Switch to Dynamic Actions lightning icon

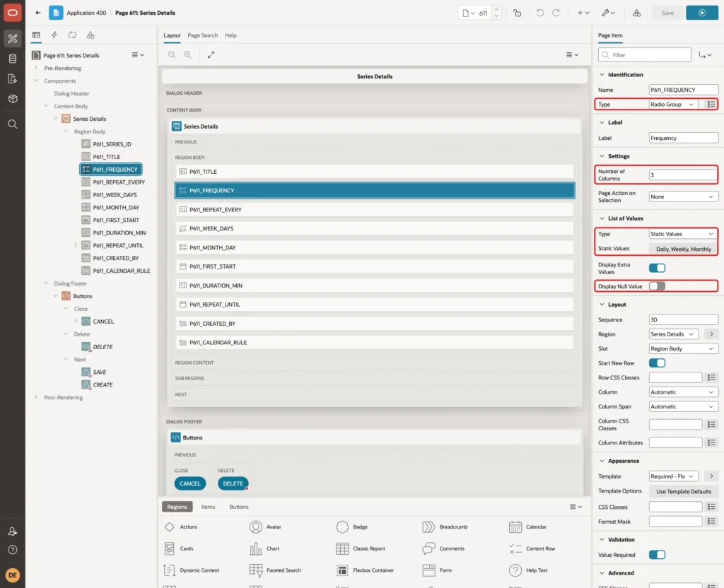tap(54, 35)
